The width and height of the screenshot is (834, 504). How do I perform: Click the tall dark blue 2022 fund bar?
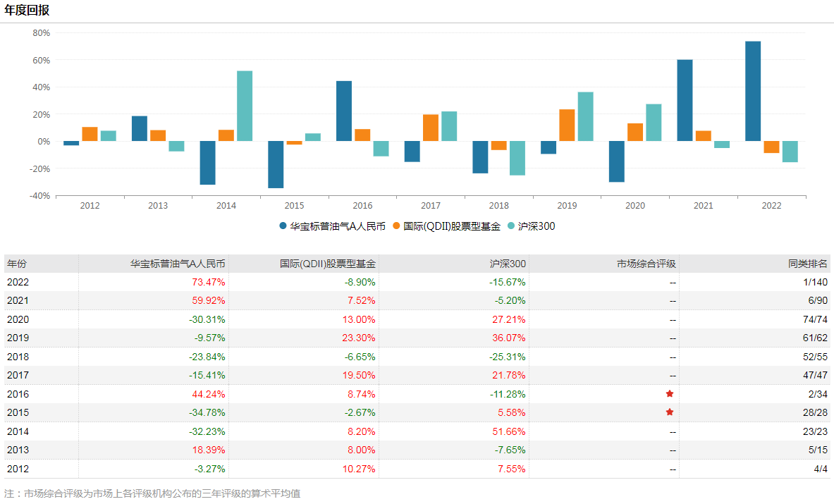tap(752, 92)
